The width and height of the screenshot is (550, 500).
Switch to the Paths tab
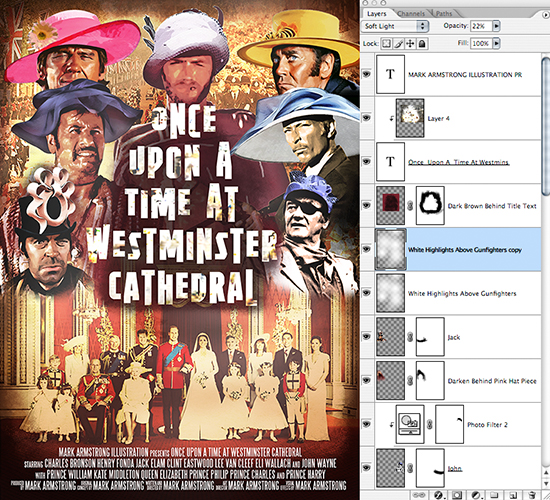point(444,14)
